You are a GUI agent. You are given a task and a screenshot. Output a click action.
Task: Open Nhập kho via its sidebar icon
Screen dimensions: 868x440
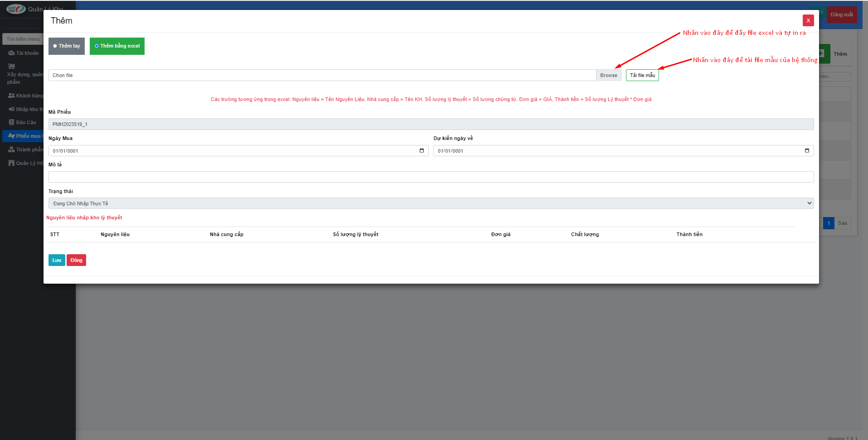pyautogui.click(x=11, y=109)
